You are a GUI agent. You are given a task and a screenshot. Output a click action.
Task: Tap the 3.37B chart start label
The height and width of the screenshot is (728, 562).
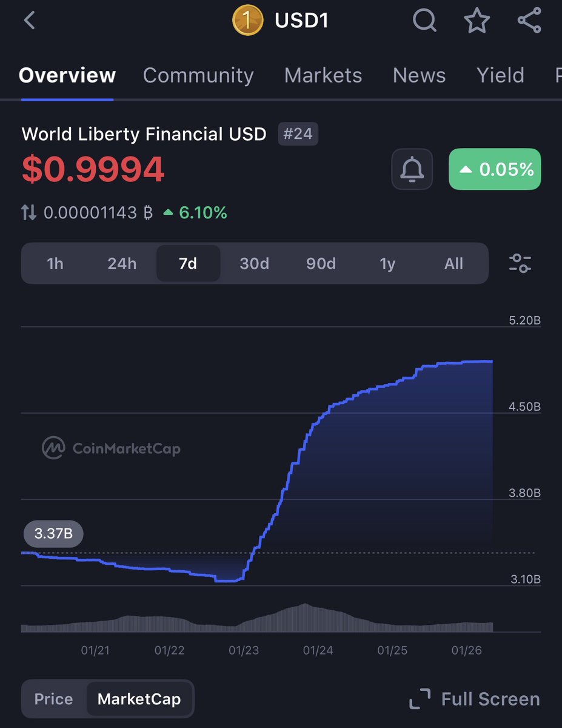coord(53,534)
